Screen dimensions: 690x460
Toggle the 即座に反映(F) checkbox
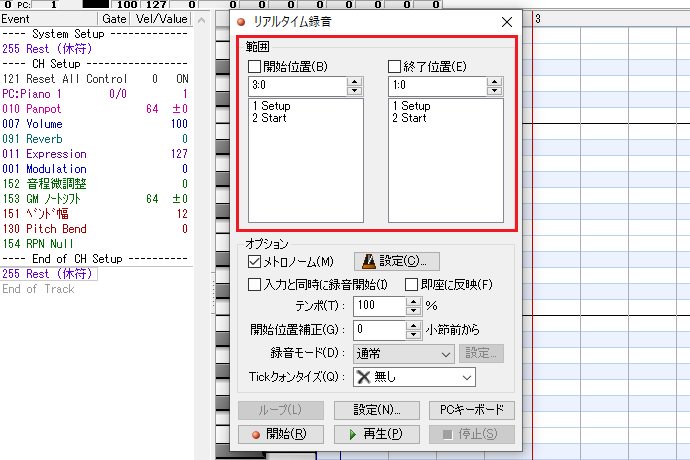tap(412, 284)
